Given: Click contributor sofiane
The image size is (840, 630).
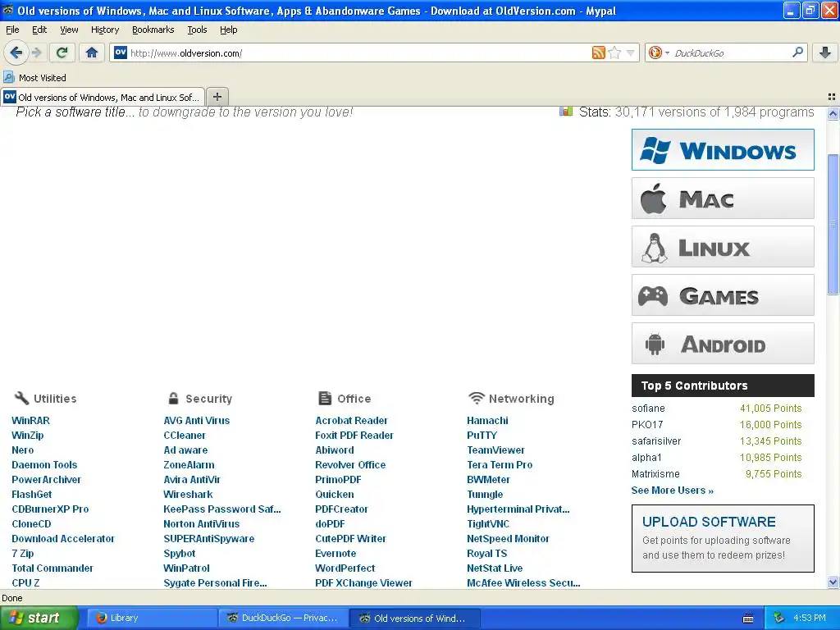Looking at the screenshot, I should point(648,409).
